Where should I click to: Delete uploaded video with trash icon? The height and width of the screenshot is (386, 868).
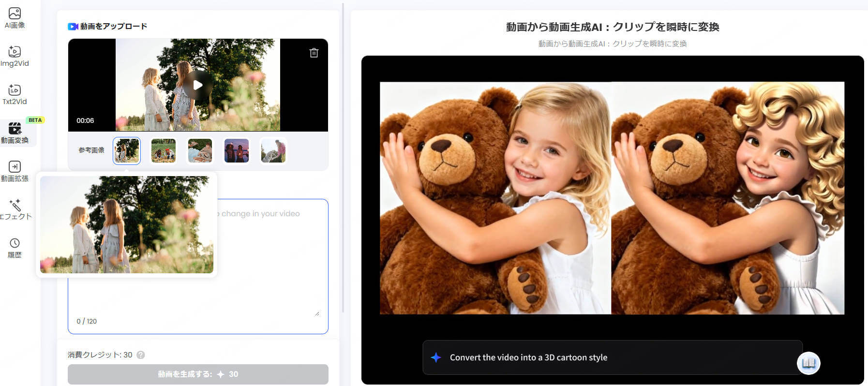(314, 53)
